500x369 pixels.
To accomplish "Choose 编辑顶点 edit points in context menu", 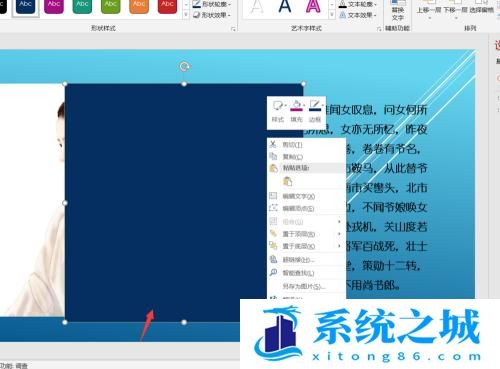I will coord(306,208).
